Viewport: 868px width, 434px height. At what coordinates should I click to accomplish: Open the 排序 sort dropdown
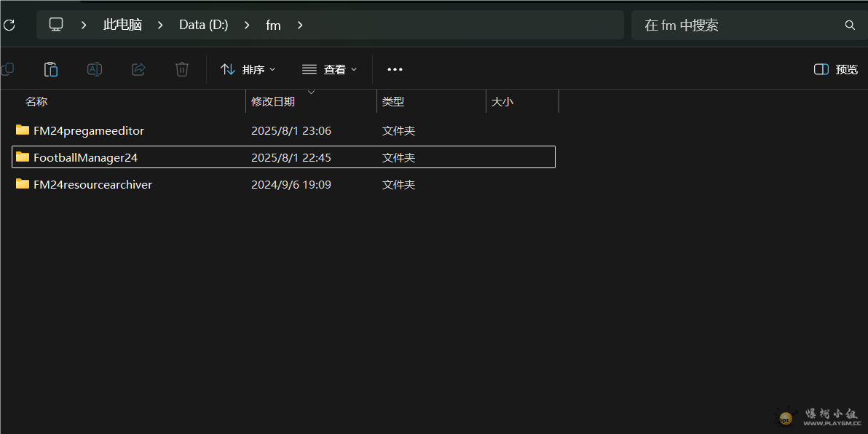pyautogui.click(x=248, y=69)
